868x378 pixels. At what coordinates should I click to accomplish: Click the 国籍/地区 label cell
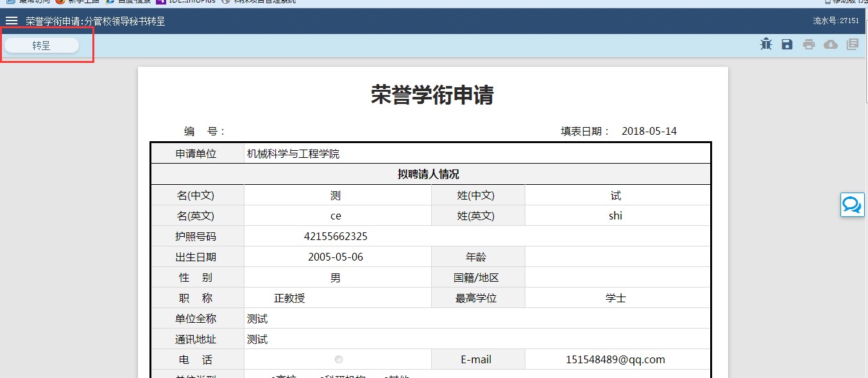(478, 277)
